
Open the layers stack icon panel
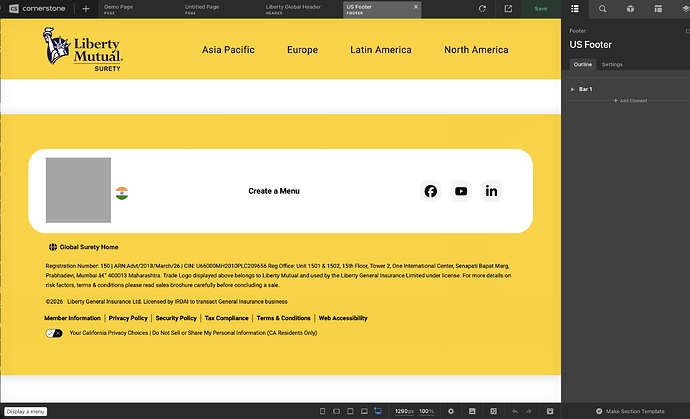point(685,9)
